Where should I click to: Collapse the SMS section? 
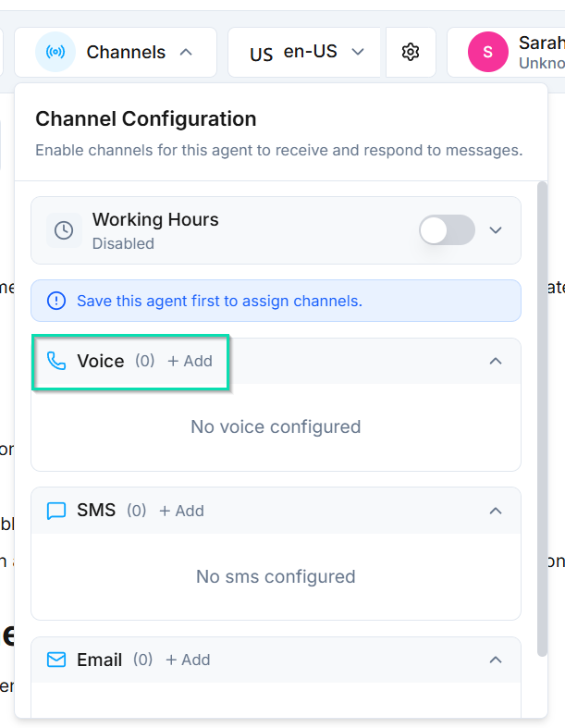[x=496, y=511]
